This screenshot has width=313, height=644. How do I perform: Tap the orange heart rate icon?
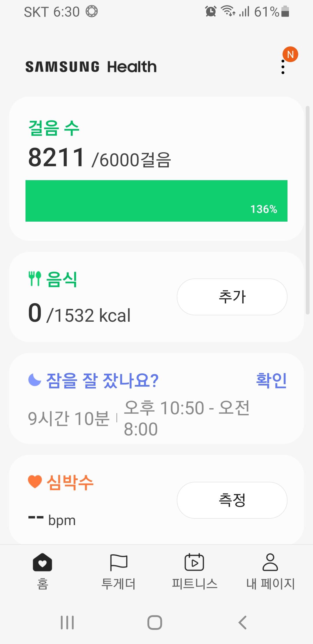click(x=35, y=482)
